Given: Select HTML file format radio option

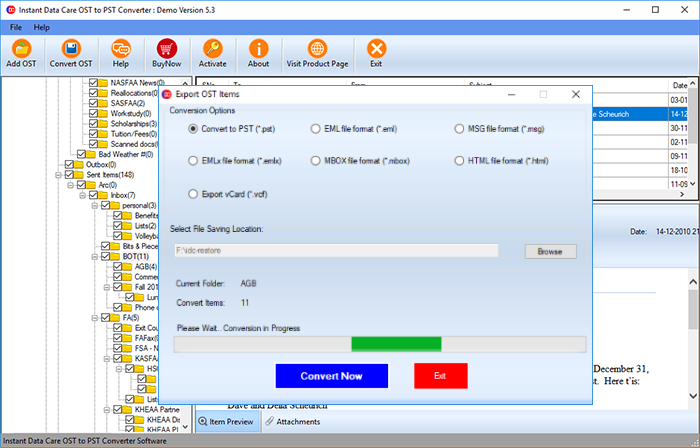Looking at the screenshot, I should click(459, 161).
